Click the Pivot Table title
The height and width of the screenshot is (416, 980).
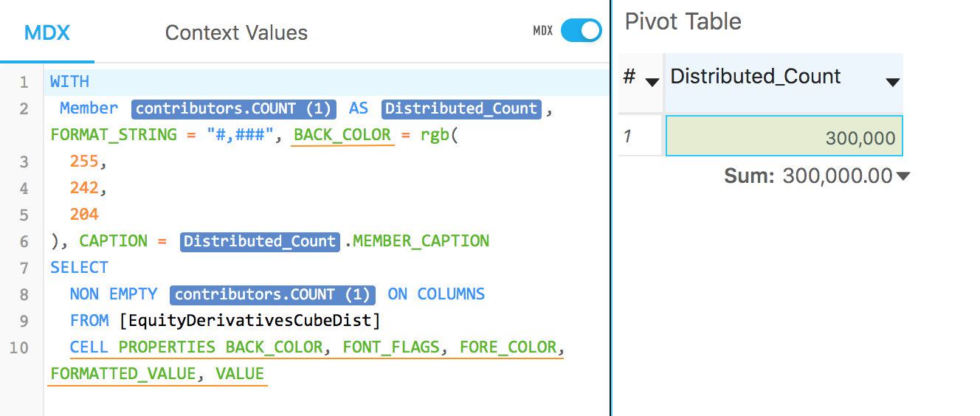[683, 21]
